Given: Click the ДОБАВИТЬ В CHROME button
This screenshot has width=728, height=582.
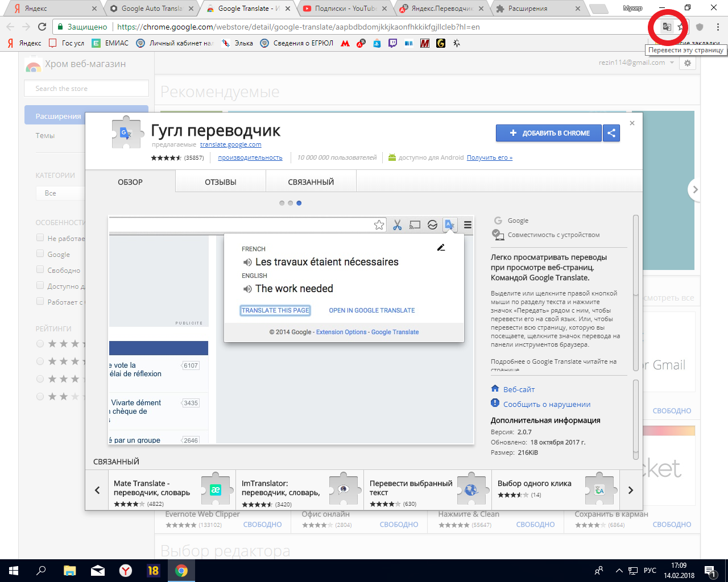Looking at the screenshot, I should coord(549,133).
